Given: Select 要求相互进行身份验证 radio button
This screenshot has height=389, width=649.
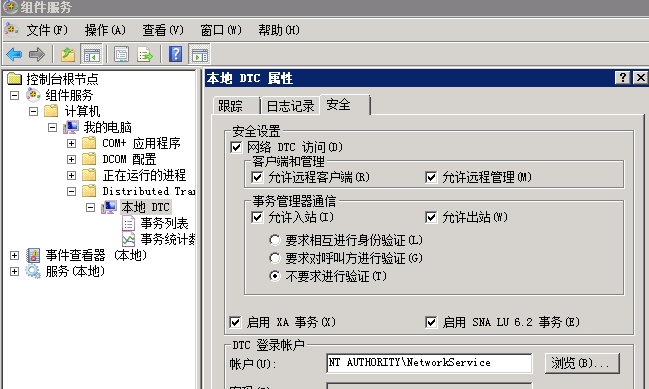Looking at the screenshot, I should [274, 240].
